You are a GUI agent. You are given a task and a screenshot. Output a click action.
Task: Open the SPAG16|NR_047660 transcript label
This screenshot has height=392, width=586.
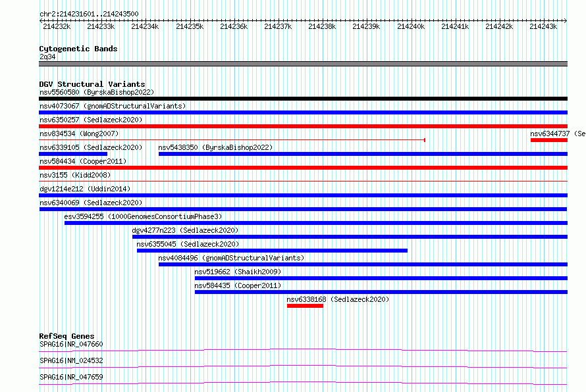point(71,344)
